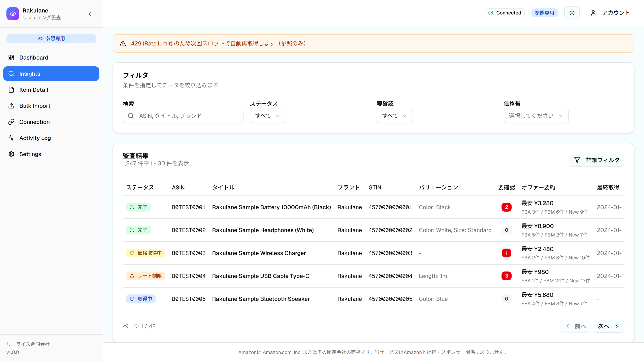Click the タイトル column header
Screen dimensions: 644x362
pyautogui.click(x=223, y=187)
